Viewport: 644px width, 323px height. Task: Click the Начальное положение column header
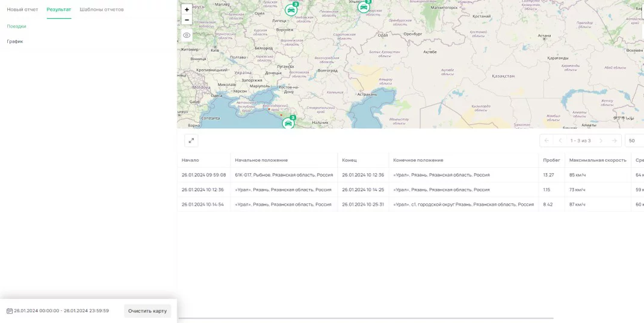[x=261, y=160]
